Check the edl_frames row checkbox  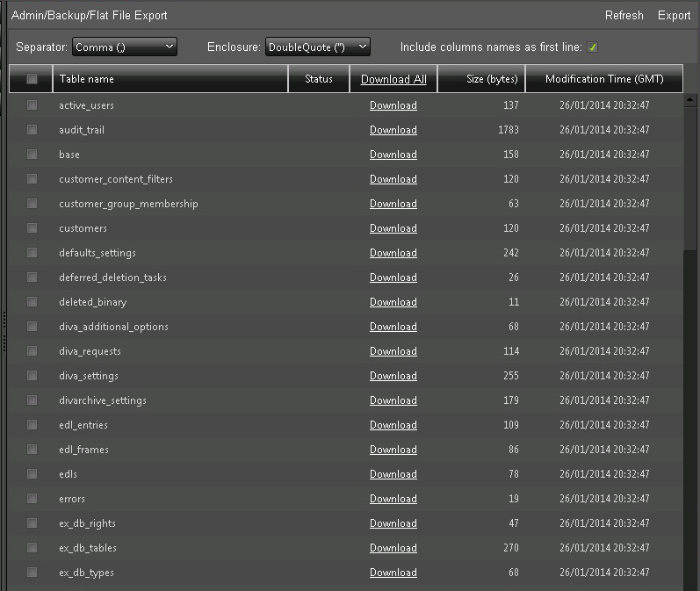pyautogui.click(x=32, y=449)
